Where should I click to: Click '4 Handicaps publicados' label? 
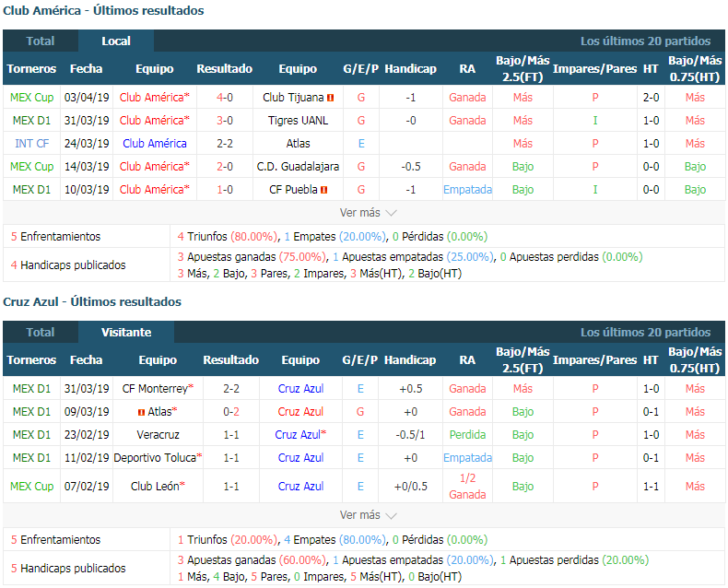pos(68,265)
